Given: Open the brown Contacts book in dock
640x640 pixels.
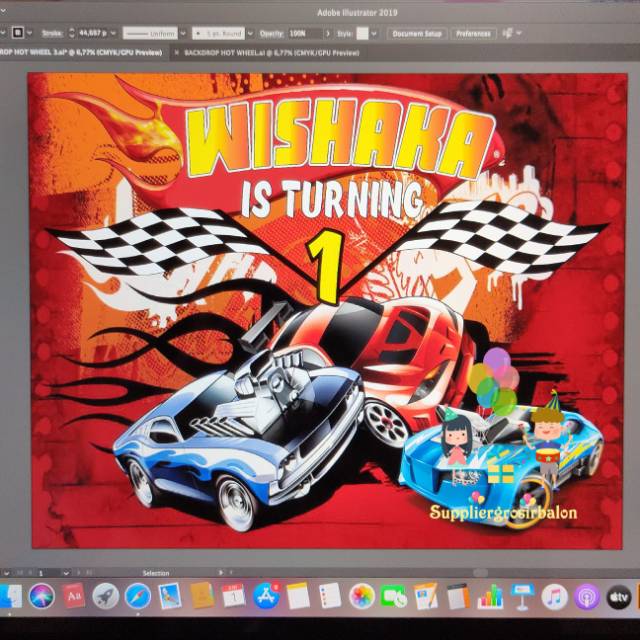Looking at the screenshot, I should pos(202,596).
